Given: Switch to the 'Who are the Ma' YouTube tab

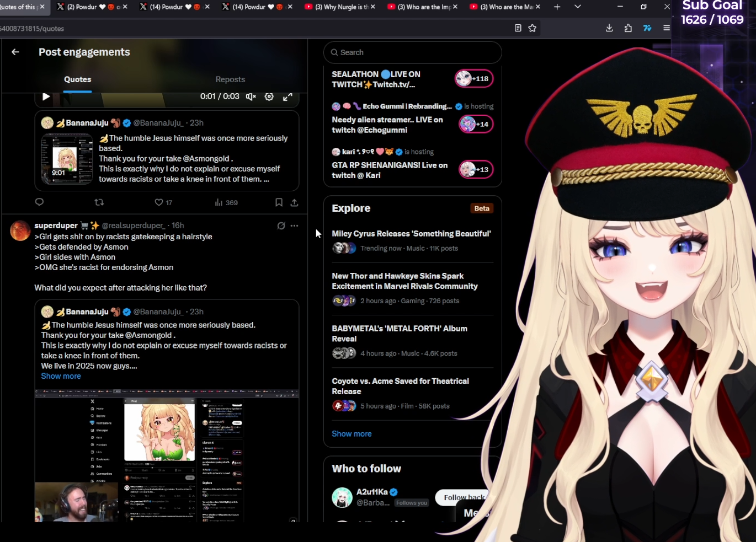Looking at the screenshot, I should click(506, 7).
